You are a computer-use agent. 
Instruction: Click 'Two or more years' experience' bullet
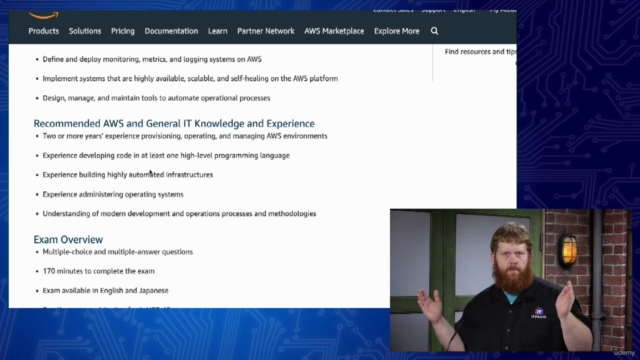(185, 136)
